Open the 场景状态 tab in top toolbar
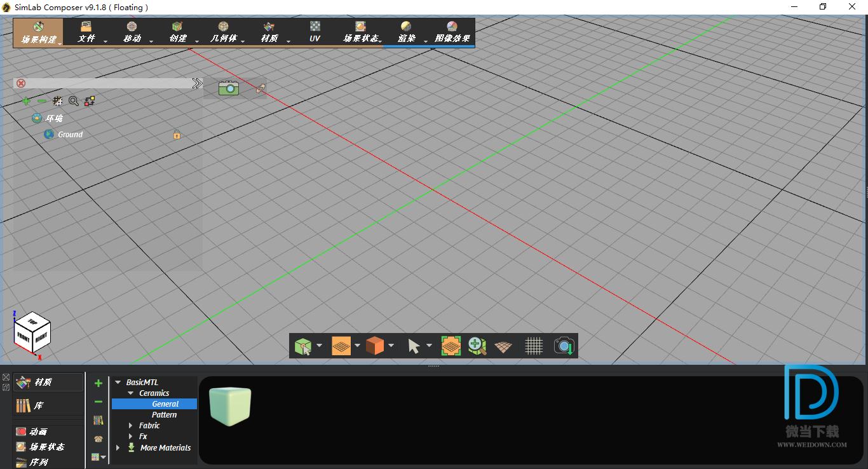Viewport: 868px width, 469px height. click(361, 32)
